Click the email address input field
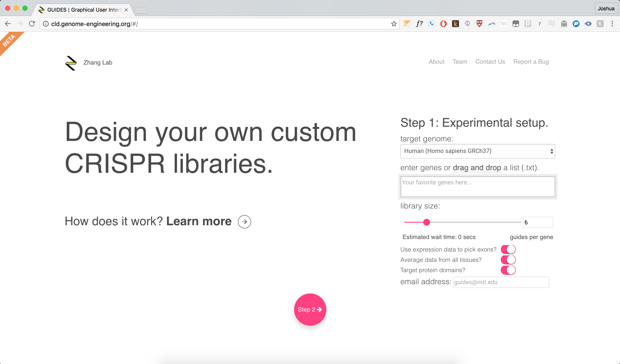 pos(501,282)
